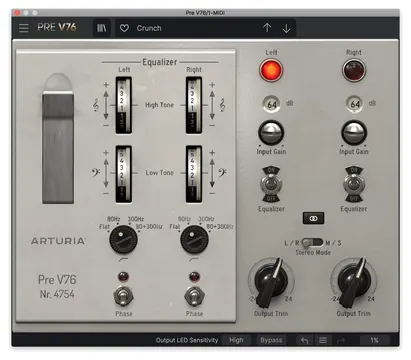Click the Left bass clef icon

click(x=95, y=173)
